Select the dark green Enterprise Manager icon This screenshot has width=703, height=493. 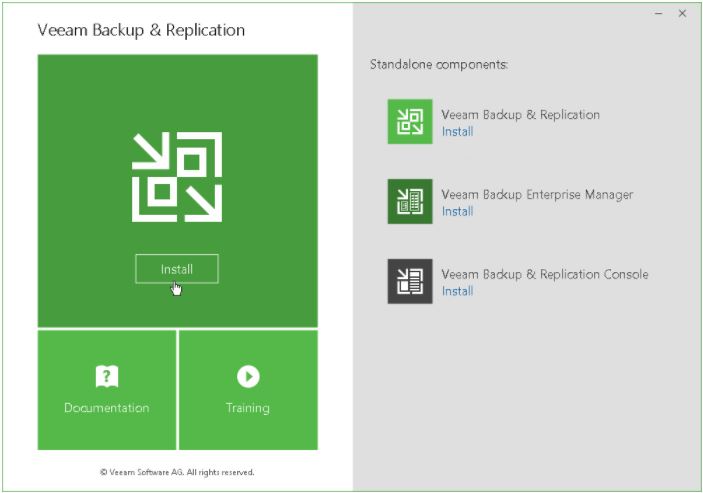click(x=410, y=202)
